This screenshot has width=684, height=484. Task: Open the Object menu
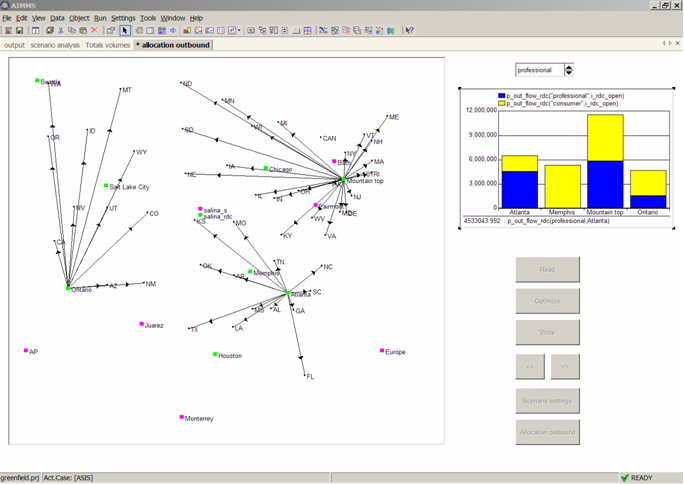(79, 18)
